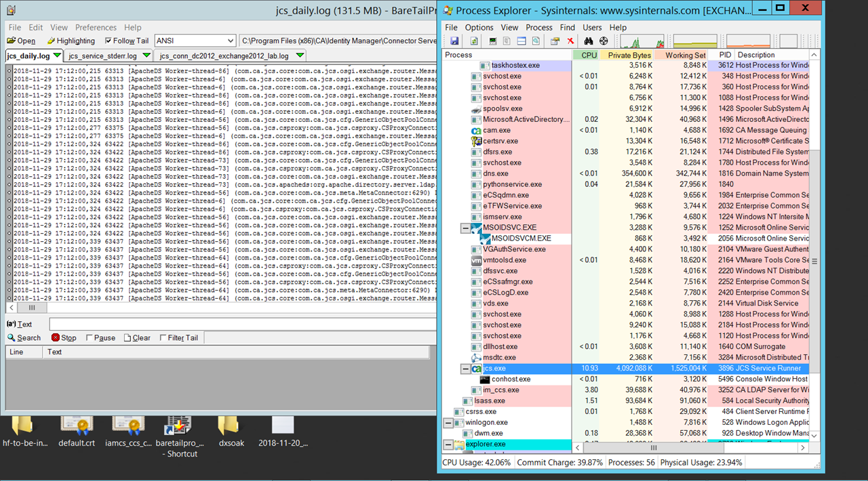868x481 pixels.
Task: Click the red Stop icon in BareTail
Action: (56, 337)
